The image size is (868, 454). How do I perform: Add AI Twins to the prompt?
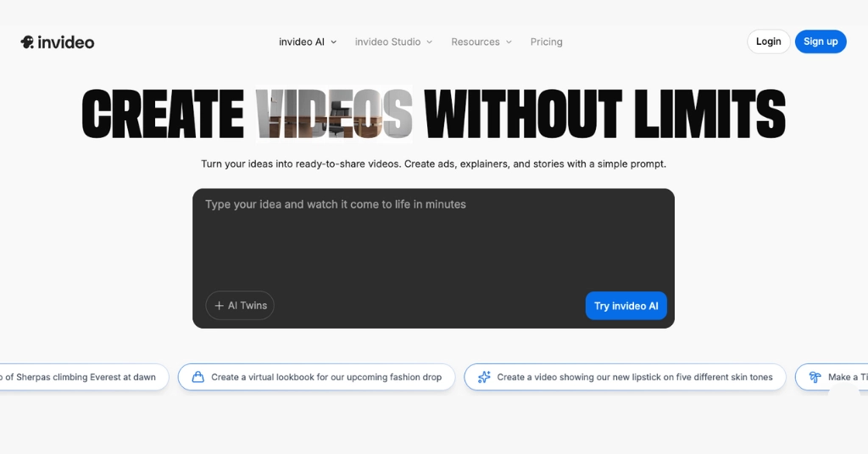coord(240,305)
